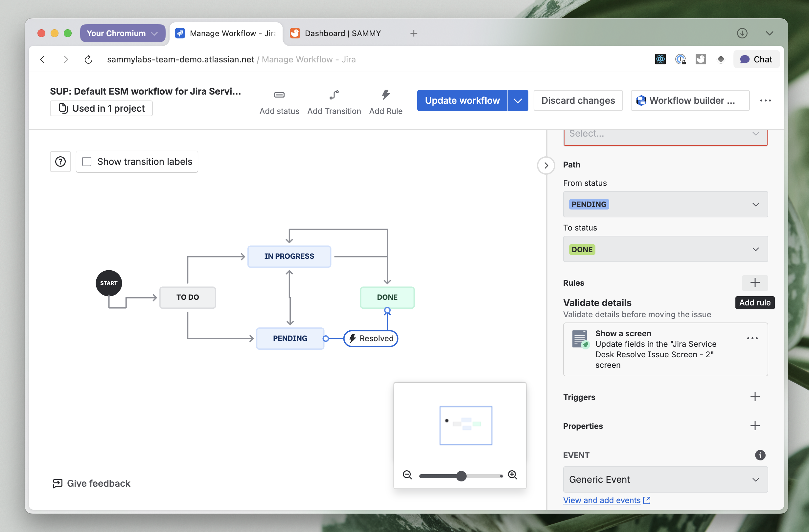Open Update workflow split-button arrow
The image size is (809, 532).
(x=517, y=100)
